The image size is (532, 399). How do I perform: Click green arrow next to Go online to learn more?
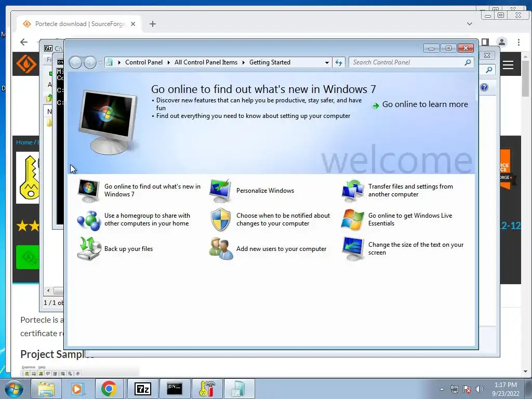point(376,105)
